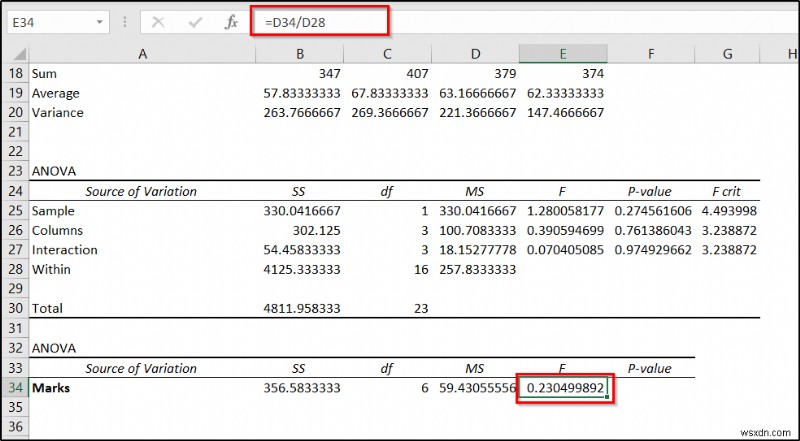
Task: Select row 28 header
Action: [x=16, y=270]
